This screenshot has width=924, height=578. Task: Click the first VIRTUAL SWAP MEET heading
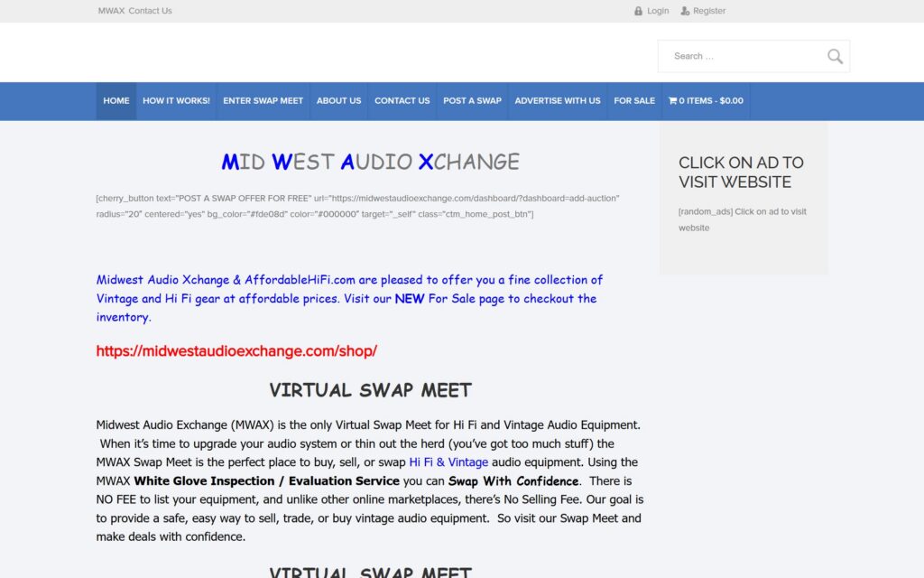point(370,390)
